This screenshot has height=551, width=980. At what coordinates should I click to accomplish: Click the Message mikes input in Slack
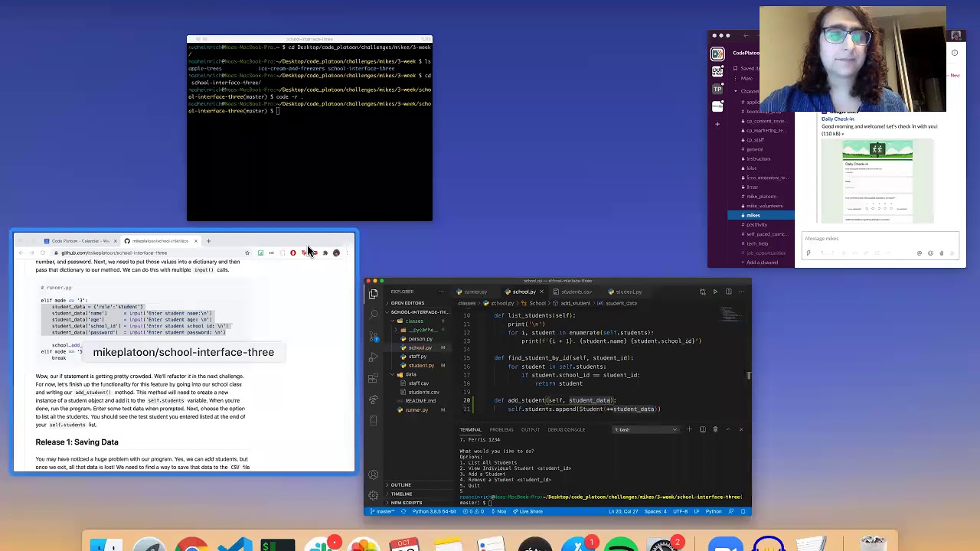pos(880,239)
